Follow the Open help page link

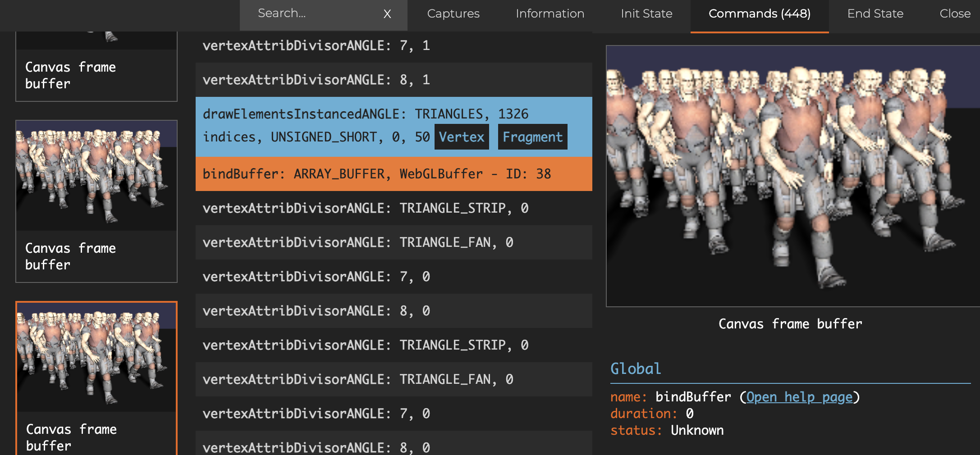(799, 397)
